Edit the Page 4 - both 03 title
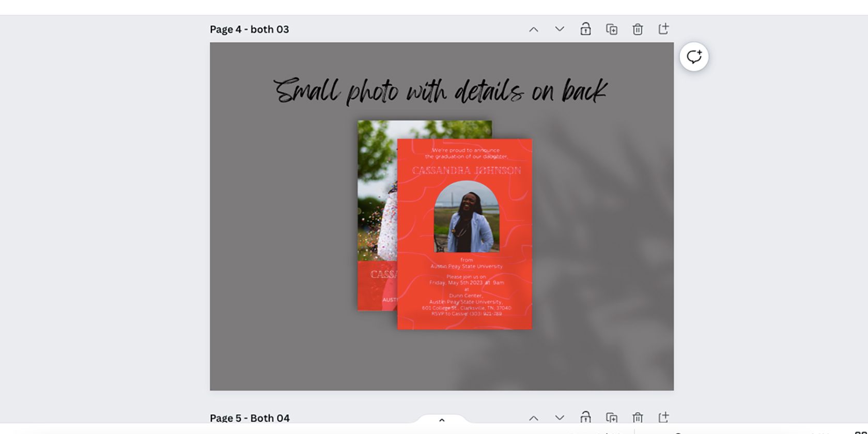The width and height of the screenshot is (868, 434). pyautogui.click(x=249, y=29)
